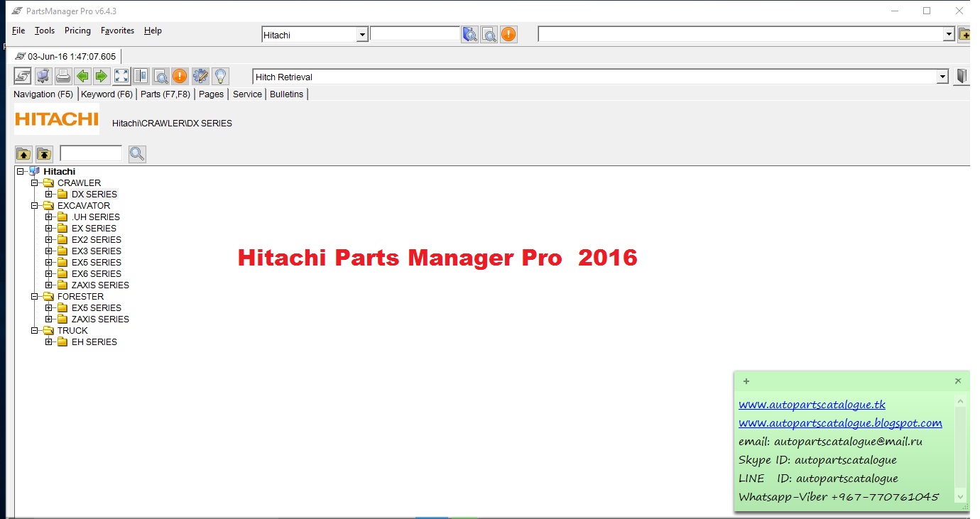Add a new sticky note with plus
The width and height of the screenshot is (980, 519).
click(x=746, y=381)
